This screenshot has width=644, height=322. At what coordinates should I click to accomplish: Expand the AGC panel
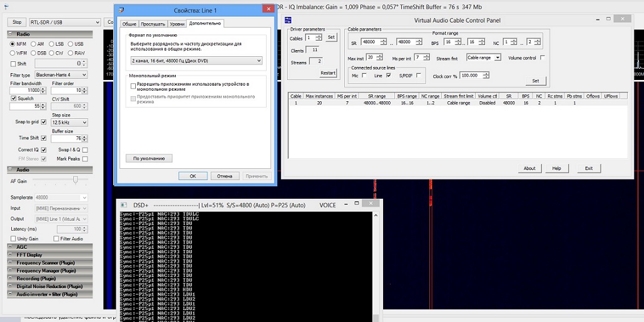pyautogui.click(x=49, y=247)
